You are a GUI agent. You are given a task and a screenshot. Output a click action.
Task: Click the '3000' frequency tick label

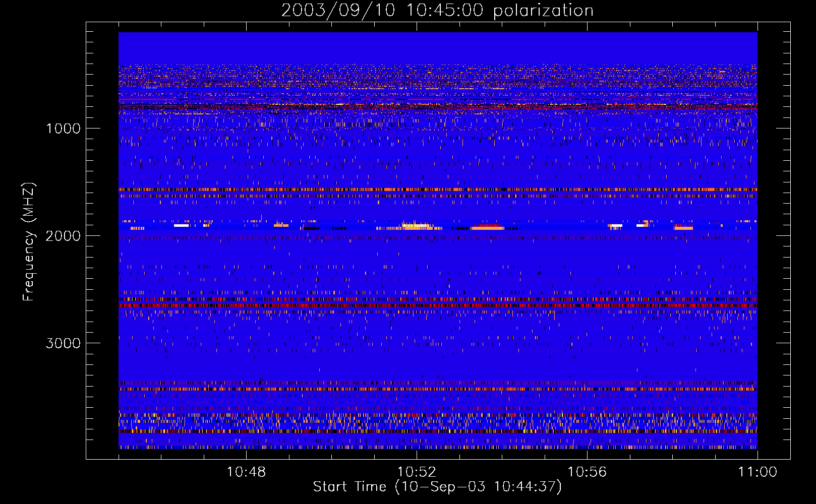63,343
